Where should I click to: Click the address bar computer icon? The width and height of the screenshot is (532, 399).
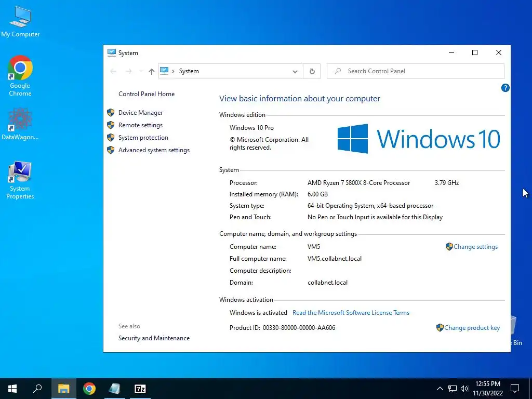(x=164, y=71)
